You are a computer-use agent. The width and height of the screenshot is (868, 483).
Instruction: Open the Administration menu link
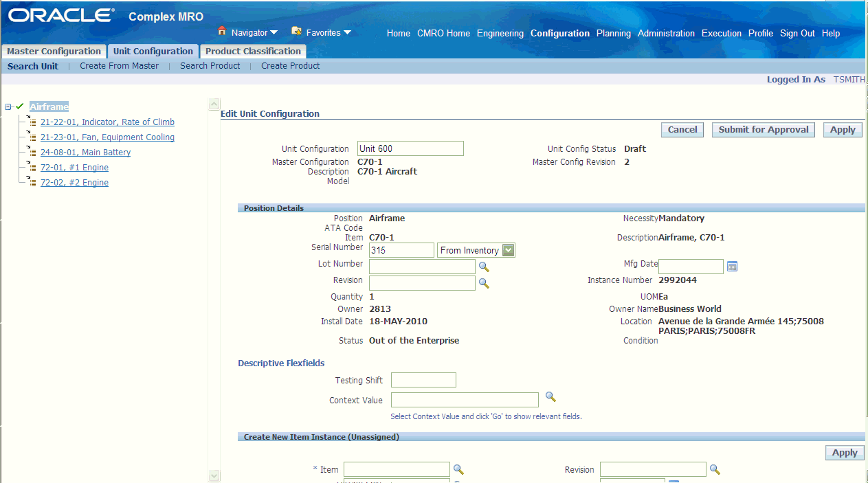pyautogui.click(x=666, y=33)
